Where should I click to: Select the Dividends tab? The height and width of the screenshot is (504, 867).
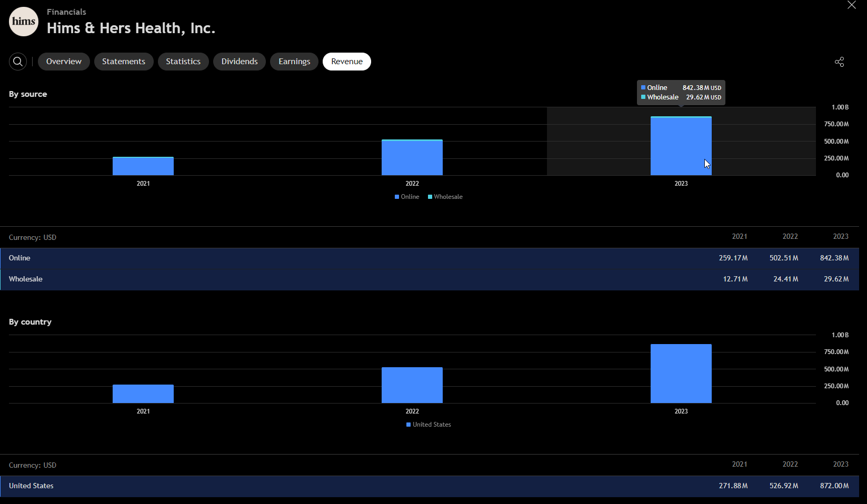pyautogui.click(x=240, y=62)
